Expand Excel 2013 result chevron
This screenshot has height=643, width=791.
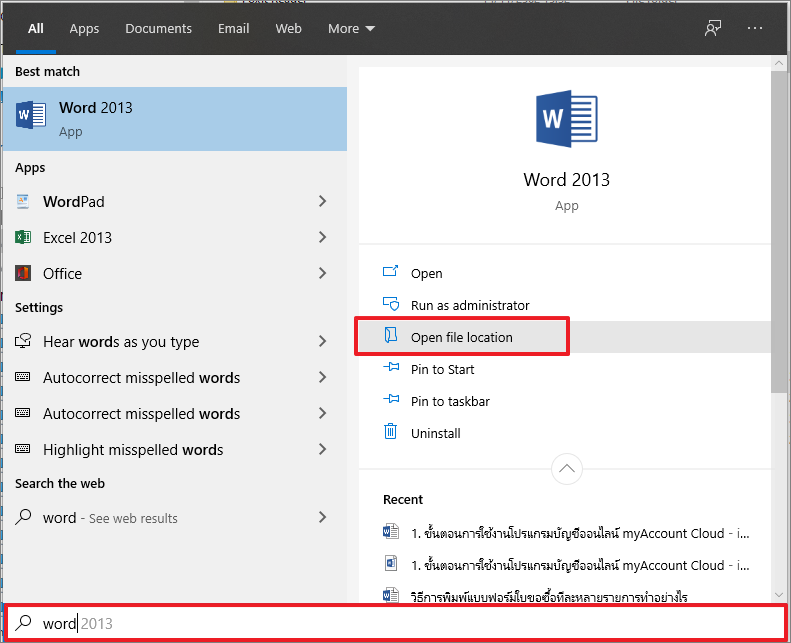tap(323, 237)
